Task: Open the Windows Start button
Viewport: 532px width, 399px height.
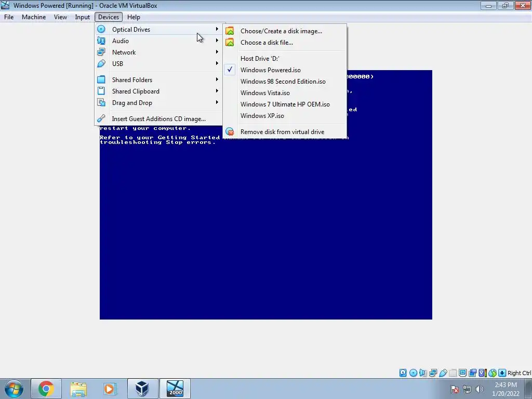Action: coord(14,389)
